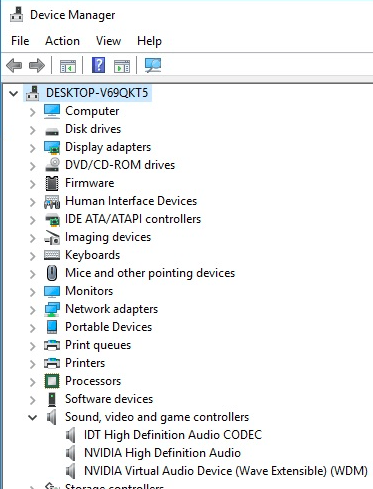Expand the Human Interface Devices category
Viewport: 373px width, 489px height.
pyautogui.click(x=32, y=202)
